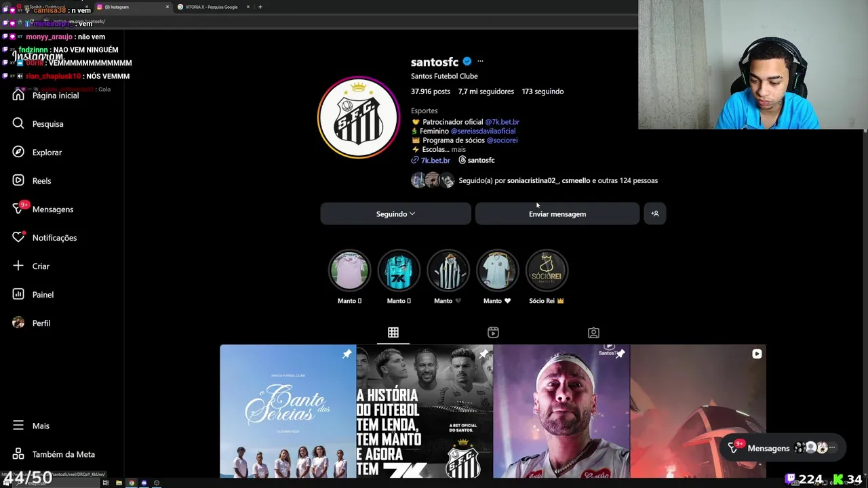Open File Explorer from taskbar
Viewport: 868px width, 488px height.
(119, 483)
